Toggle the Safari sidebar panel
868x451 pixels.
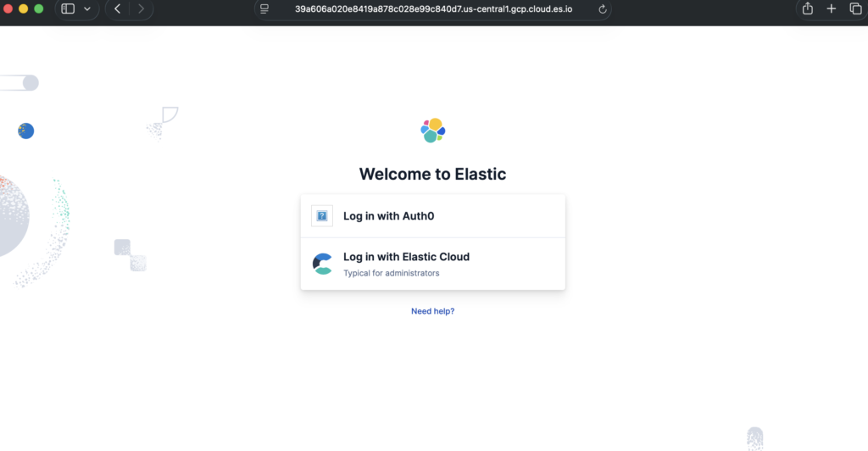coord(68,8)
